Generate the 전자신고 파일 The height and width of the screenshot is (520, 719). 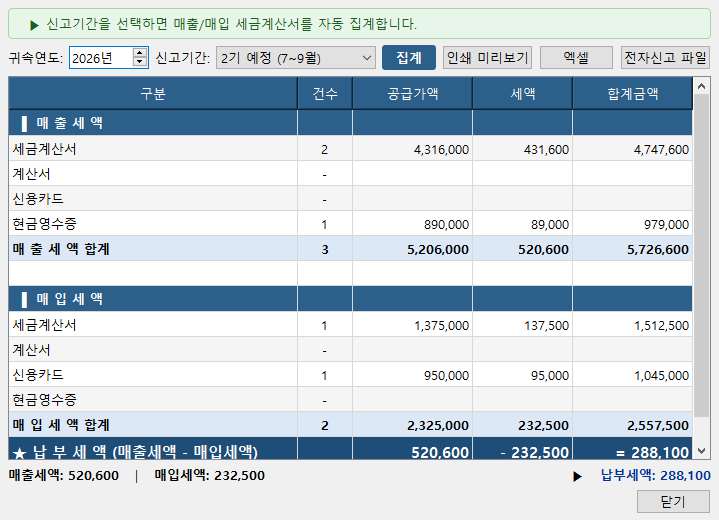(665, 58)
